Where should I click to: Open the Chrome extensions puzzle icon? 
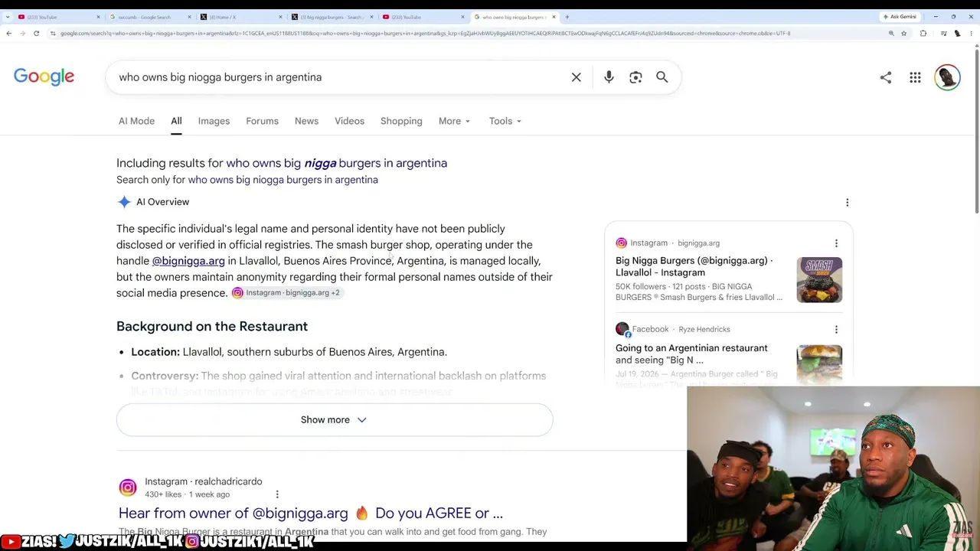pyautogui.click(x=923, y=33)
